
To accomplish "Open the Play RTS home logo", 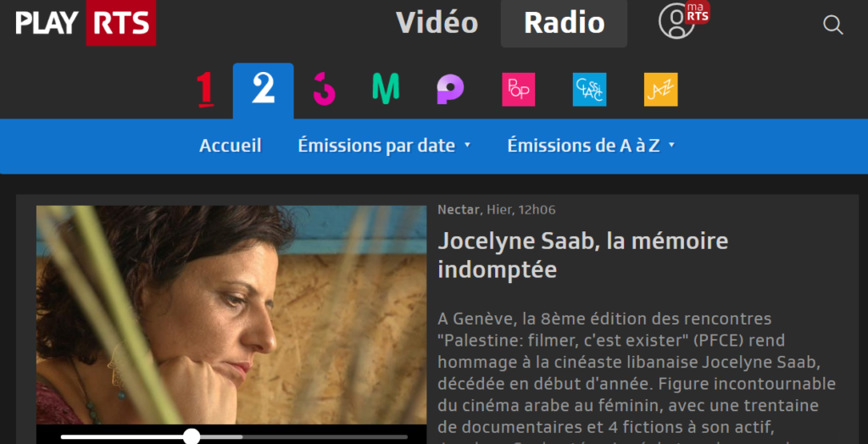I will pos(86,23).
